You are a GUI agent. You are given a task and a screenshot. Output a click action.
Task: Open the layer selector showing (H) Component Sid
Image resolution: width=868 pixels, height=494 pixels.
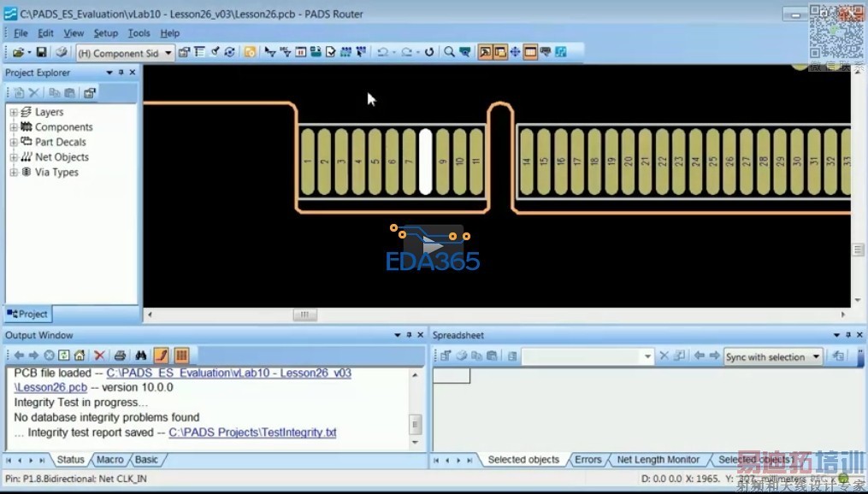pos(126,53)
